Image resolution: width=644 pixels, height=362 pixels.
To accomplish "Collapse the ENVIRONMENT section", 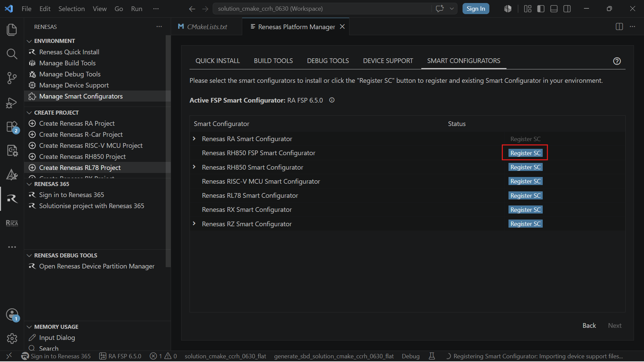I will [x=29, y=41].
